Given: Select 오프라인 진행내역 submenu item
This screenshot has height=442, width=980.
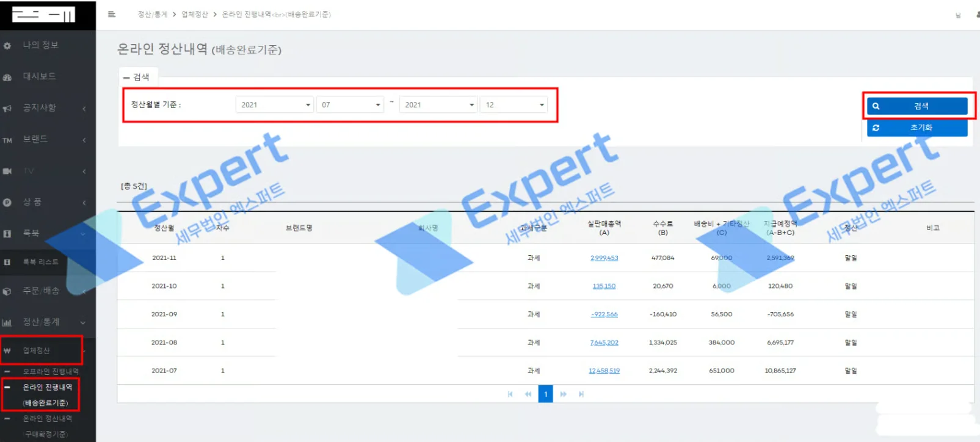Looking at the screenshot, I should click(51, 371).
